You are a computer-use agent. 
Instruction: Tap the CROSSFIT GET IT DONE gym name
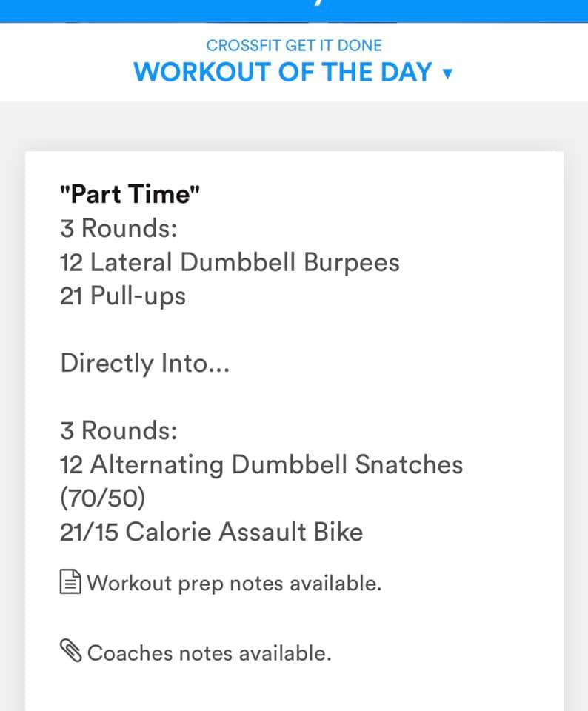(294, 45)
